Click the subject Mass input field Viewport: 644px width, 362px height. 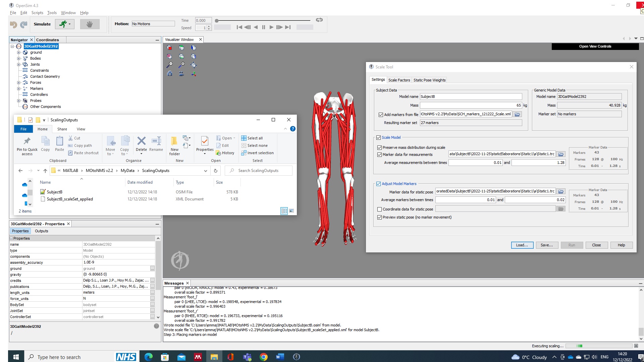pos(471,105)
